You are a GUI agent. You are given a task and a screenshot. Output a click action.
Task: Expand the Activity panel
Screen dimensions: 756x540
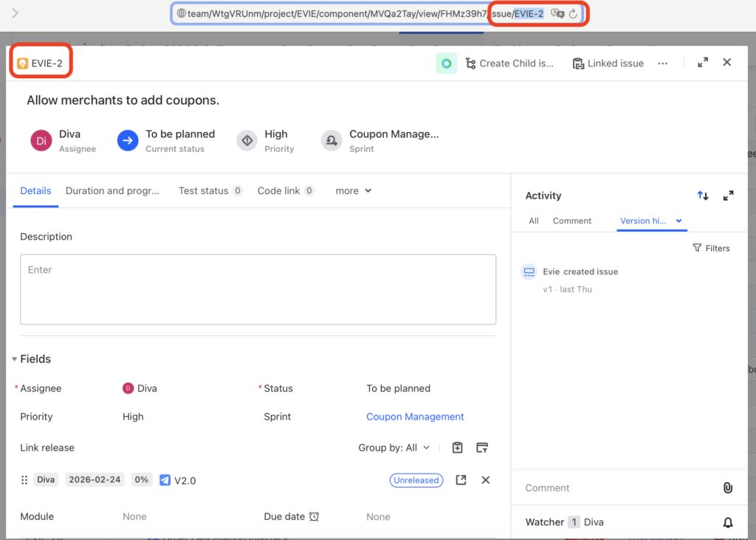tap(728, 195)
